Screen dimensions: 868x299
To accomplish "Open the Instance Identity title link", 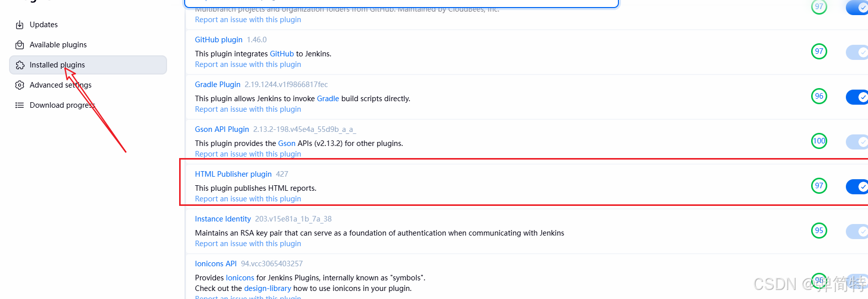I will coord(223,219).
